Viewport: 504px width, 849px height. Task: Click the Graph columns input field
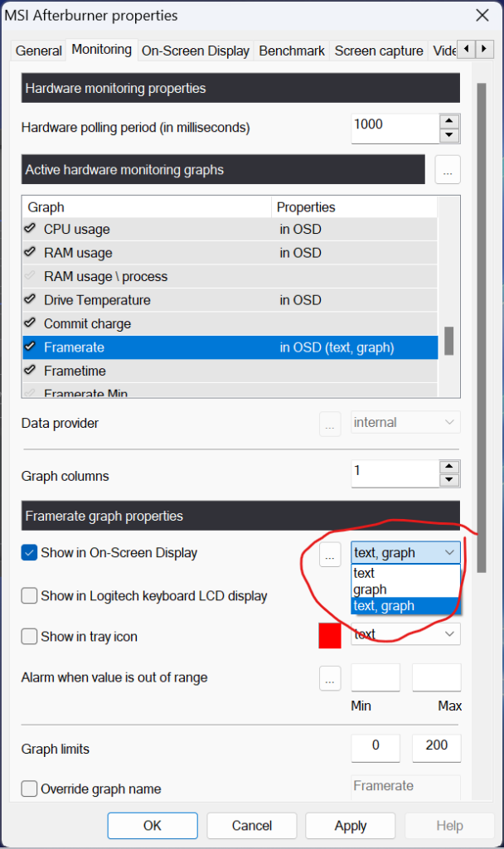coord(395,473)
